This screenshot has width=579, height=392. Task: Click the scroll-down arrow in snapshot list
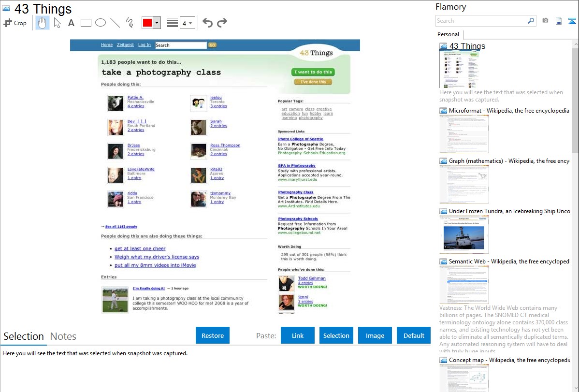pyautogui.click(x=575, y=388)
